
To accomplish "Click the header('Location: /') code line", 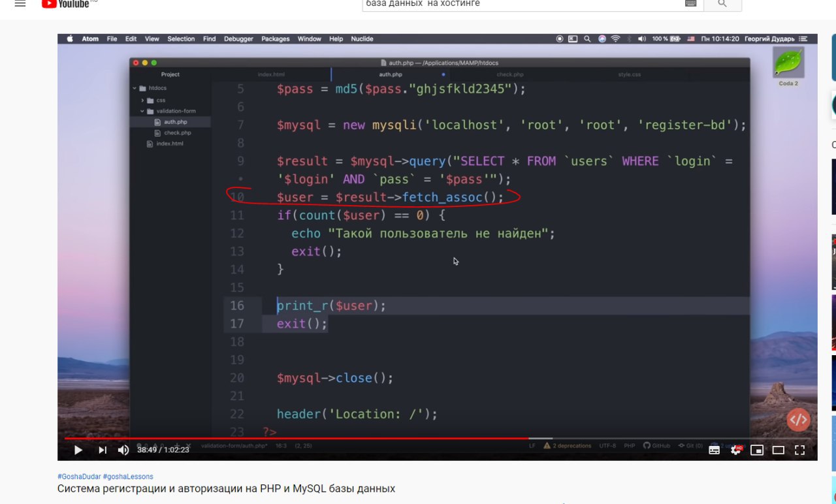I will pyautogui.click(x=357, y=414).
